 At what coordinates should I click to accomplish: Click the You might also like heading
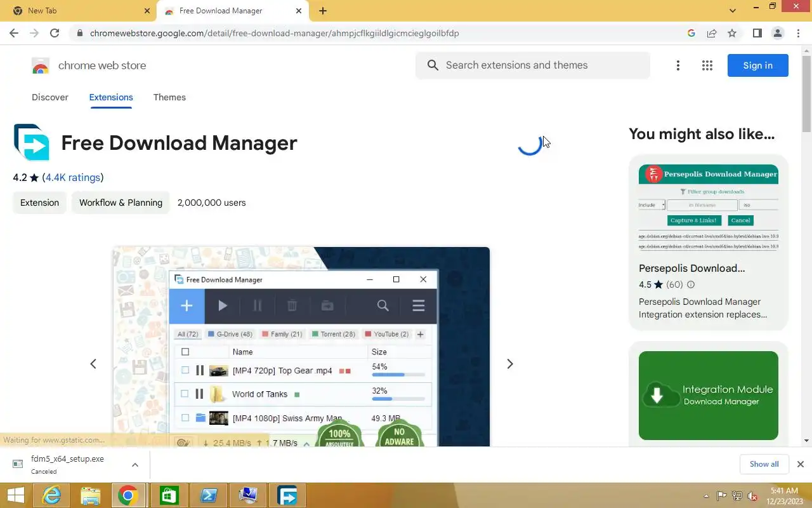click(x=702, y=134)
